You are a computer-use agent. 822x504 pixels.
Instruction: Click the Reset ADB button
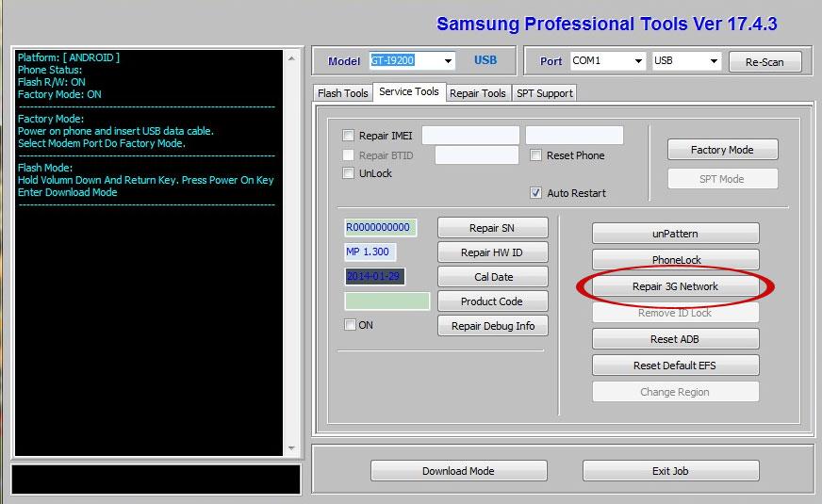(x=675, y=339)
